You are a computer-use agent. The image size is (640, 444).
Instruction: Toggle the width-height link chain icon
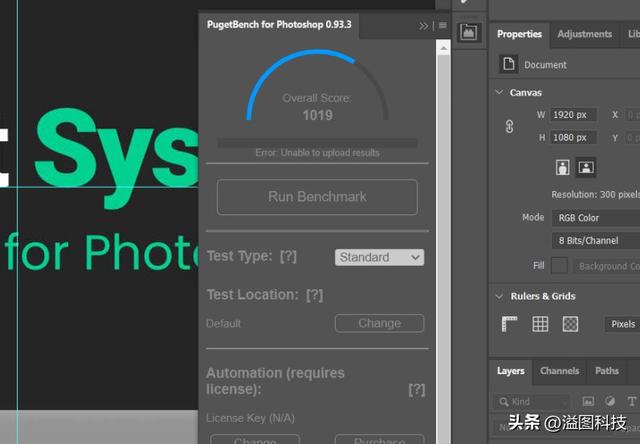(509, 127)
